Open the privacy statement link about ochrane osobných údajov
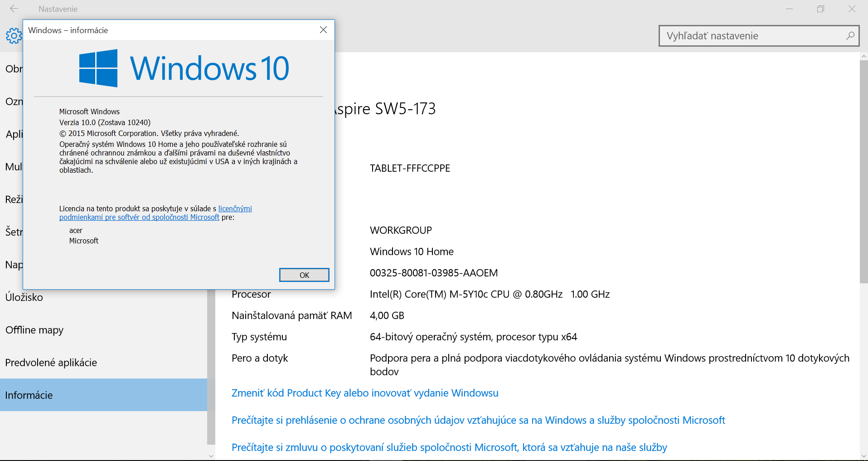Screen dimensions: 868x461 (478, 420)
